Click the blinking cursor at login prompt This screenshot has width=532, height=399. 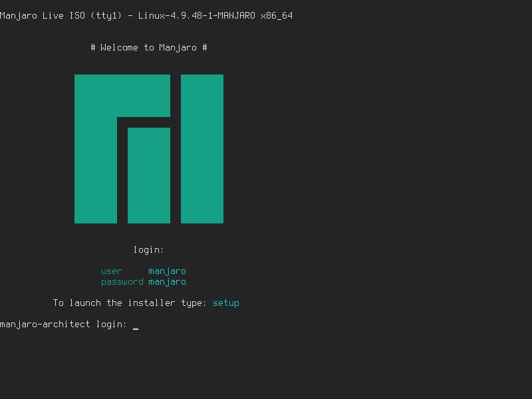click(x=136, y=325)
